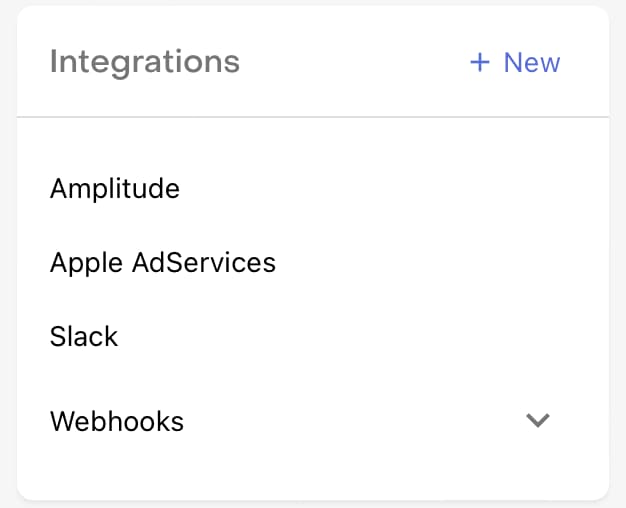Click the plus icon beside New

(480, 62)
